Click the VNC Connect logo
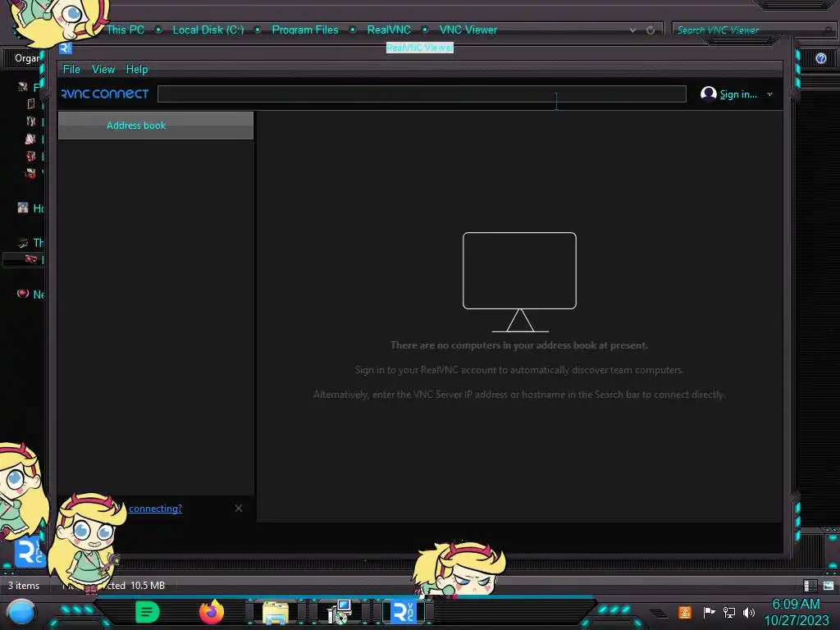 (x=105, y=94)
